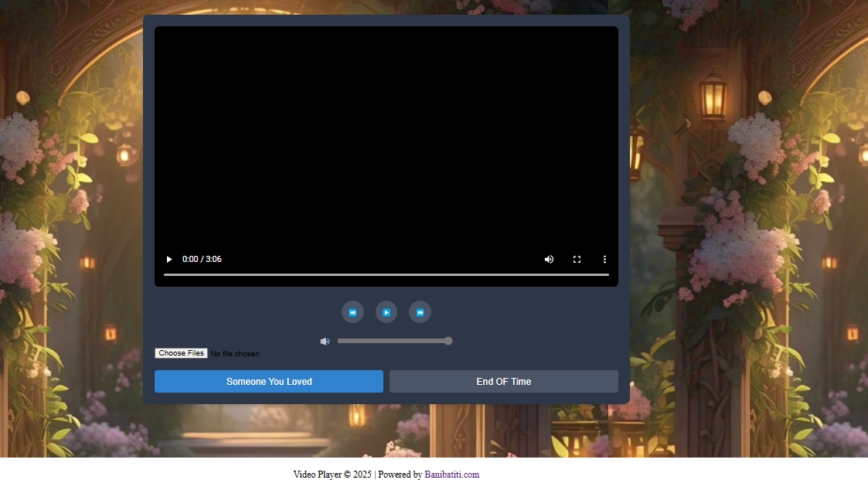Skip to the next track
Screen dimensions: 868x490
click(x=420, y=312)
